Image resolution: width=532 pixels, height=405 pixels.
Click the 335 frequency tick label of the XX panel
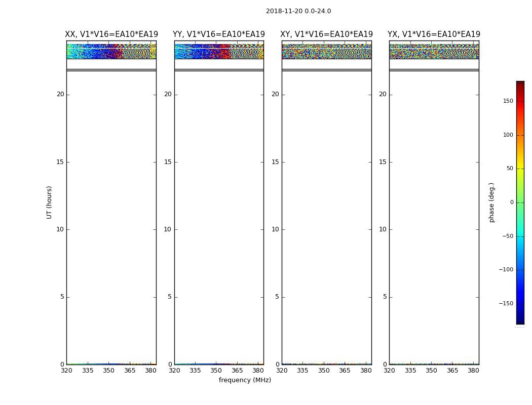click(x=88, y=371)
